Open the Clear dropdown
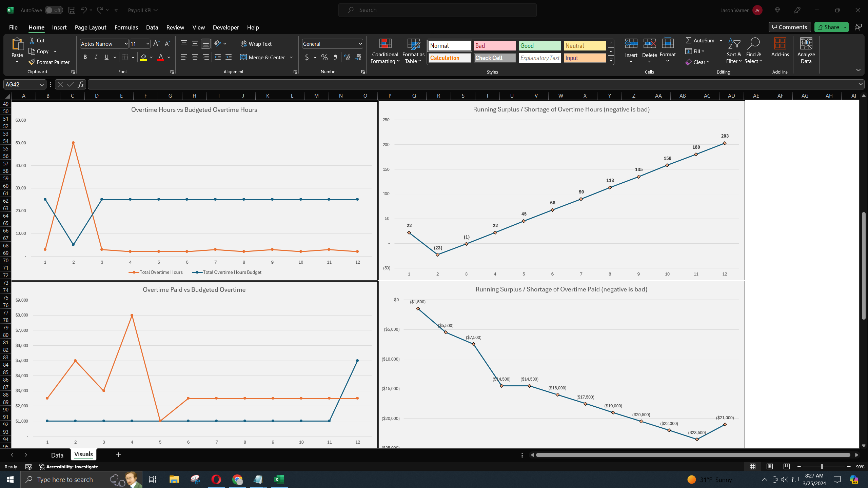This screenshot has height=488, width=868. (x=697, y=62)
